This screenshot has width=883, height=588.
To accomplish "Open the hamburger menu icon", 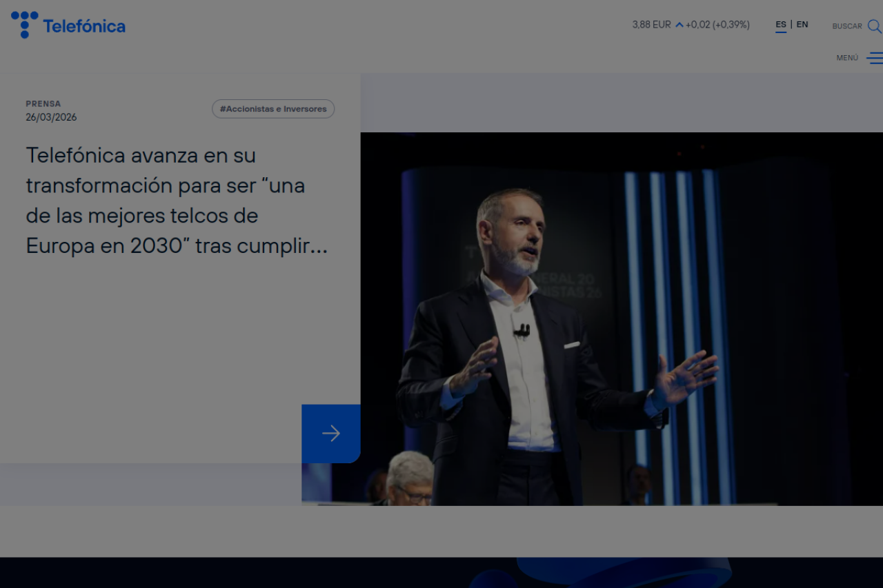I will point(874,58).
